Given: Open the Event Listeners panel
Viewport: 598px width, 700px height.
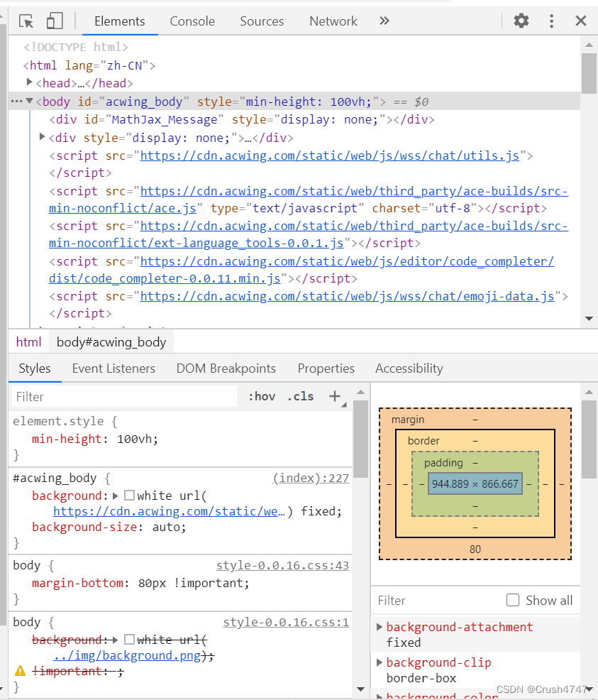Looking at the screenshot, I should tap(113, 368).
